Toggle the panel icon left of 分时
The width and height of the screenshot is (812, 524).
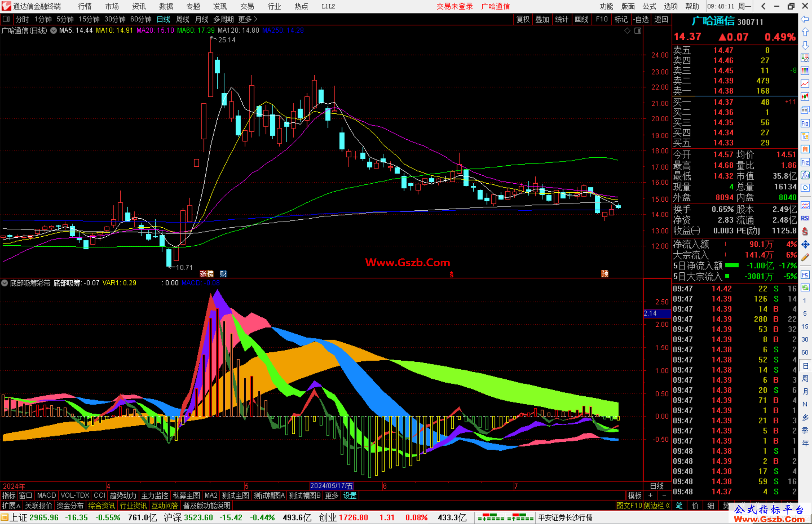[6, 19]
